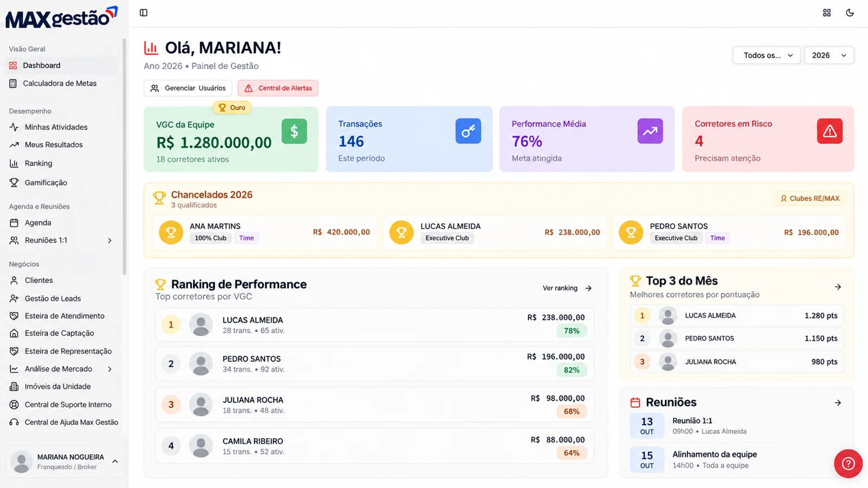Click the Clubes RE/MAX button
Screen dimensions: 868x488
point(809,198)
